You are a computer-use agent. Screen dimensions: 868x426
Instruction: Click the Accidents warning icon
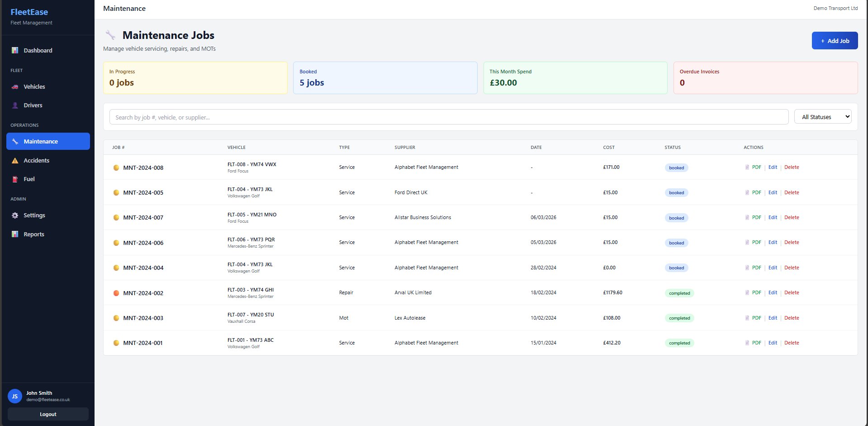click(x=15, y=160)
